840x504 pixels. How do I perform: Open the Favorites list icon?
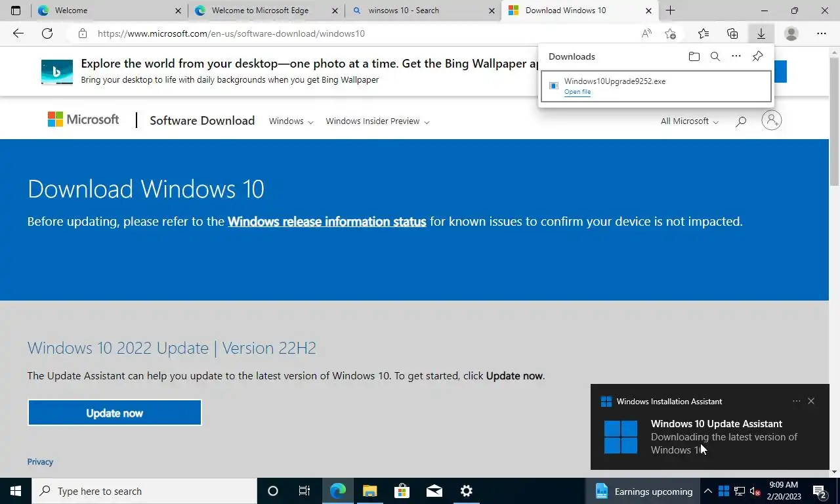[703, 33]
